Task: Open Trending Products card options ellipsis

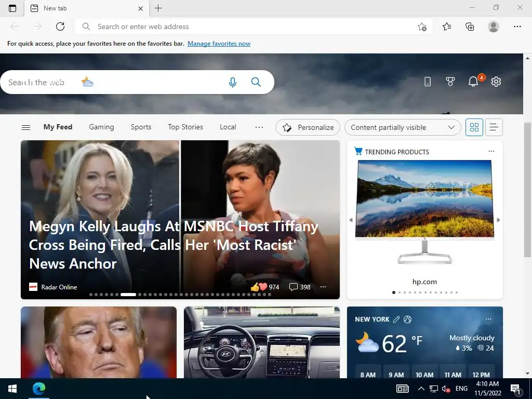Action: 491,151
